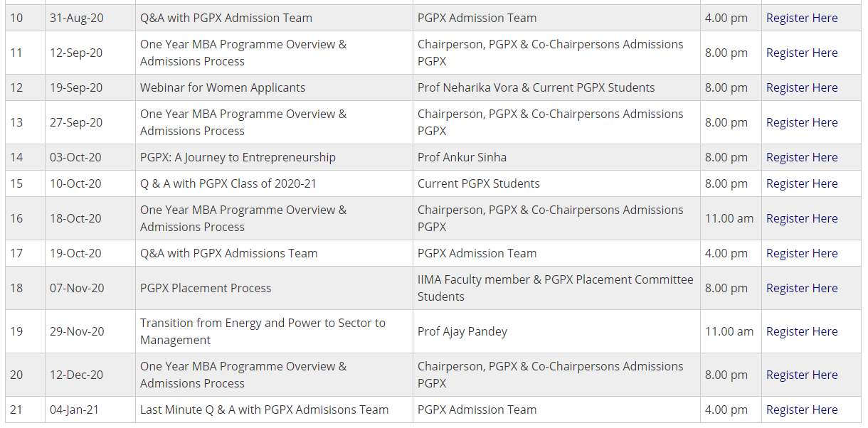This screenshot has height=428, width=868.
Task: Click Register Here for 19-Oct-20 Q&A
Action: (802, 253)
